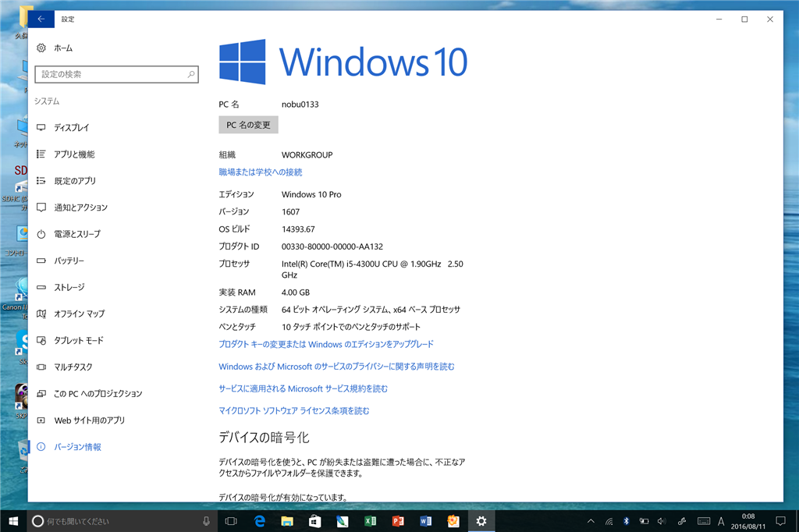Click the touch keyboard tray icon
This screenshot has width=799, height=532.
tap(704, 521)
